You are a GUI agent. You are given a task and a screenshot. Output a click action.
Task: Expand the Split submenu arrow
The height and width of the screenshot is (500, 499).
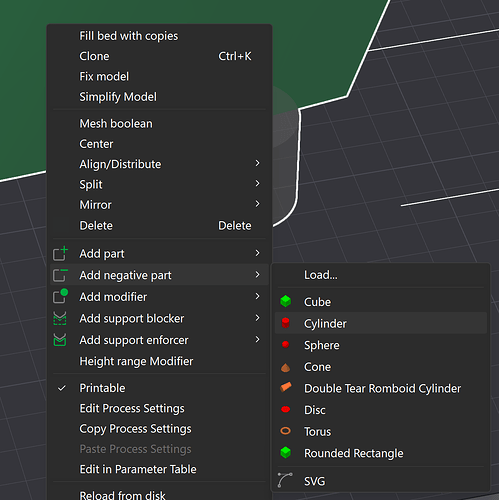tap(257, 183)
